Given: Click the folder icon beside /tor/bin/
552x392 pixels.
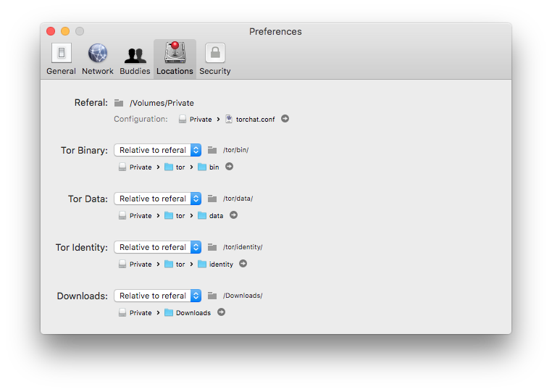Looking at the screenshot, I should pyautogui.click(x=212, y=150).
